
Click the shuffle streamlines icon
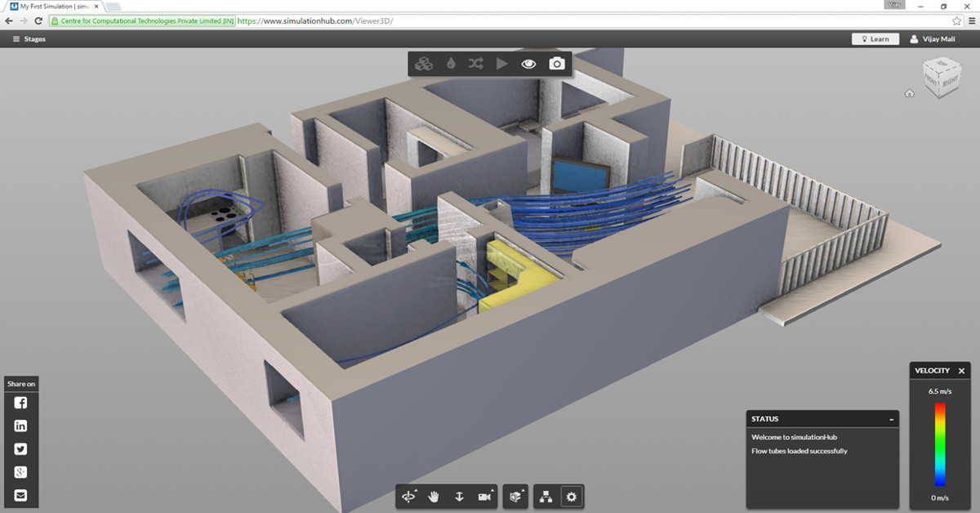click(476, 63)
